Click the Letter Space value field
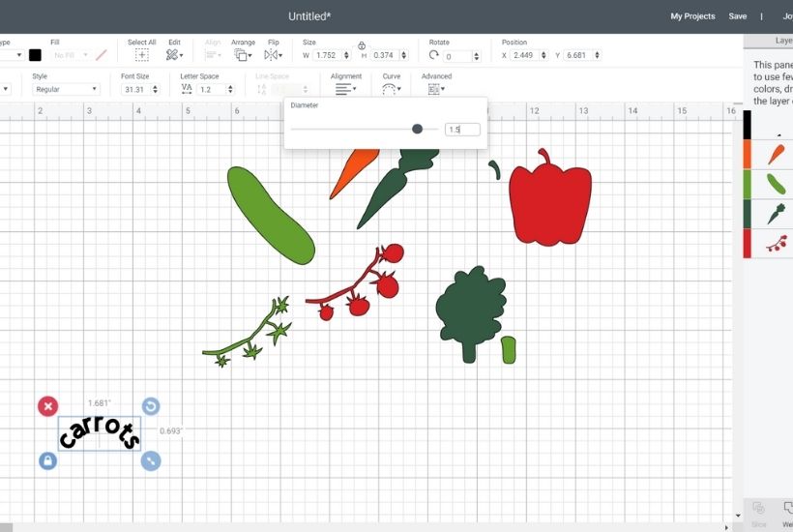 [212, 90]
